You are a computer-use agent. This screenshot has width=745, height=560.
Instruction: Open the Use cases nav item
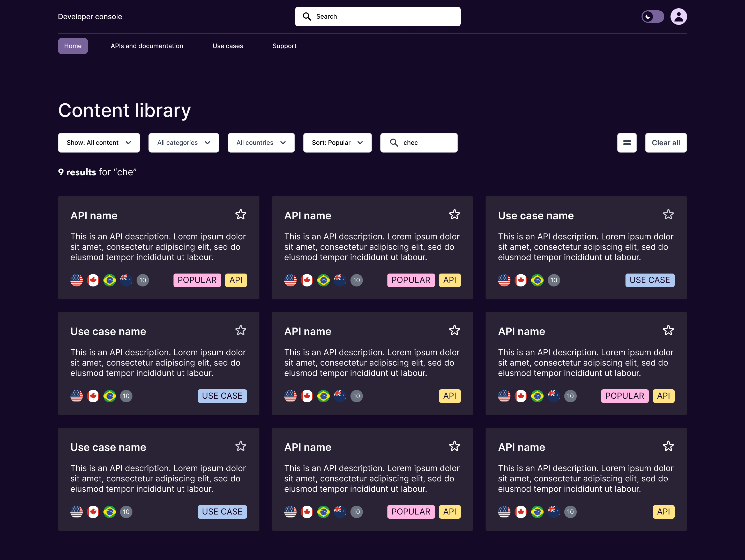pyautogui.click(x=228, y=46)
